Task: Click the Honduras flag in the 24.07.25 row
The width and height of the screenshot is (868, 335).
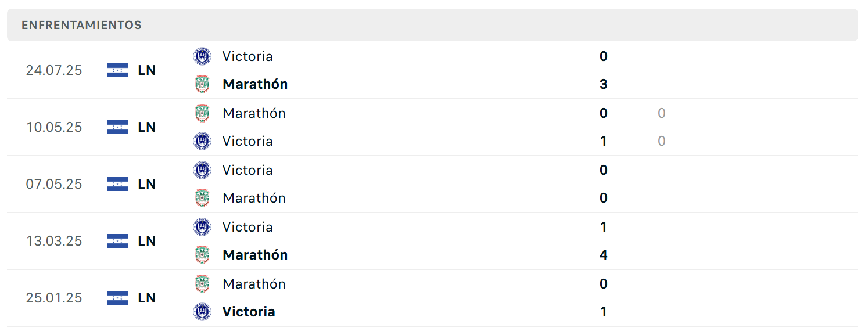Action: [x=117, y=70]
